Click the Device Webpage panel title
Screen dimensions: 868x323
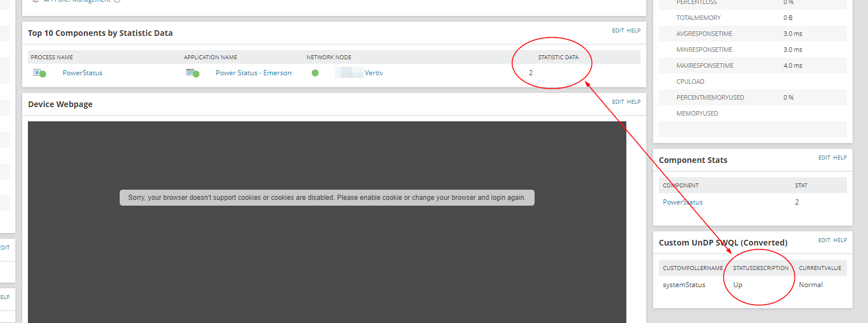[x=60, y=104]
